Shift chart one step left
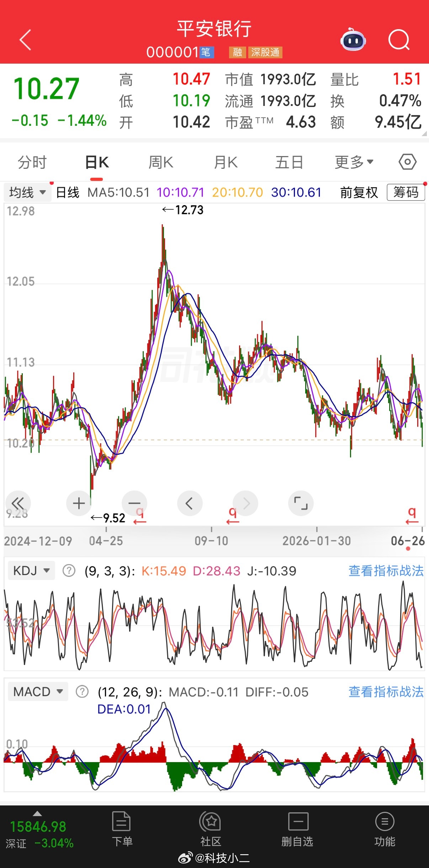The image size is (429, 868). [190, 503]
